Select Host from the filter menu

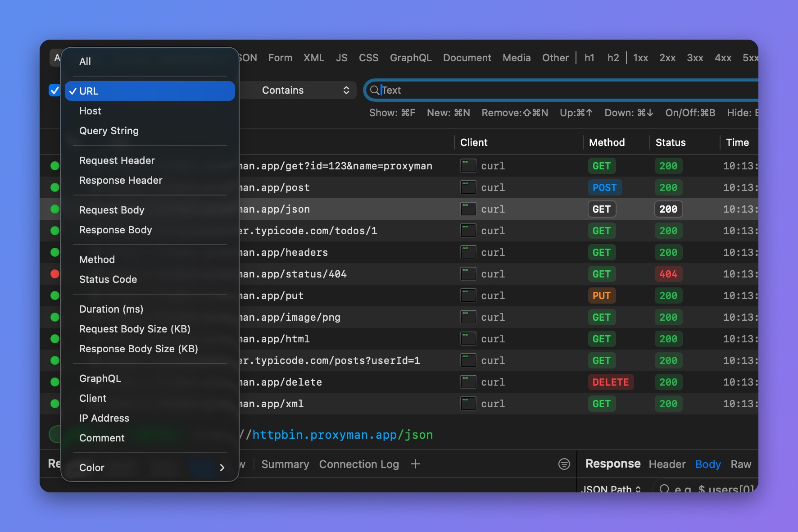click(x=150, y=111)
